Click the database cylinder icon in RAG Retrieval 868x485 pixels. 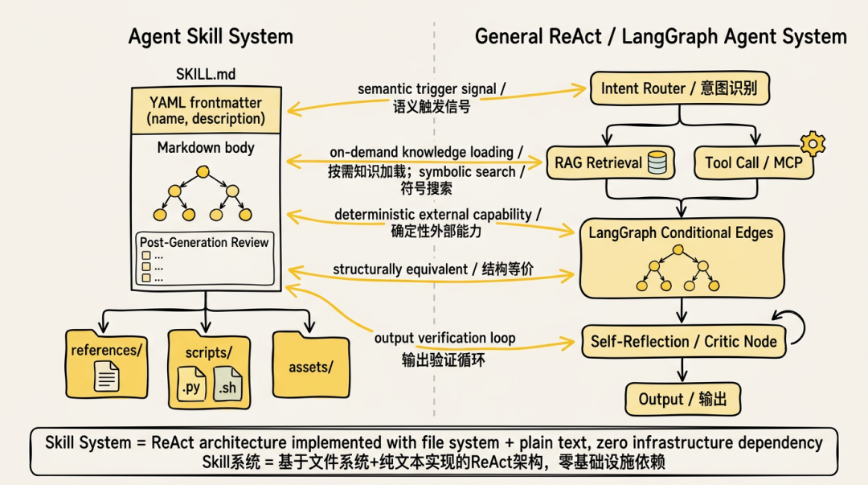point(657,163)
